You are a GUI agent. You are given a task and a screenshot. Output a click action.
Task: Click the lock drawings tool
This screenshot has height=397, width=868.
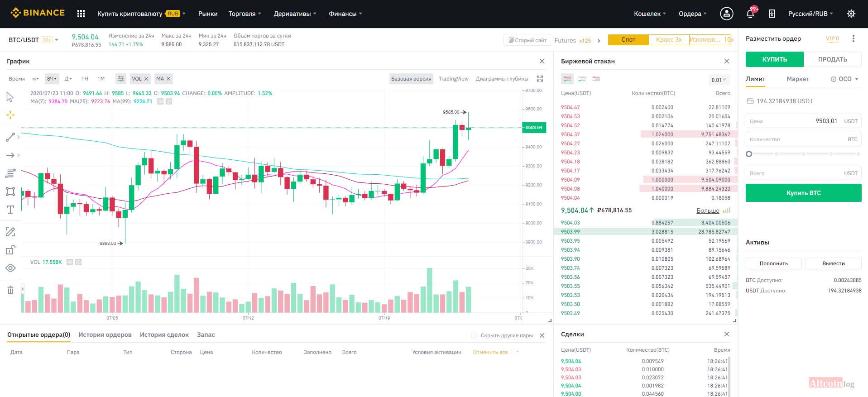(10, 250)
